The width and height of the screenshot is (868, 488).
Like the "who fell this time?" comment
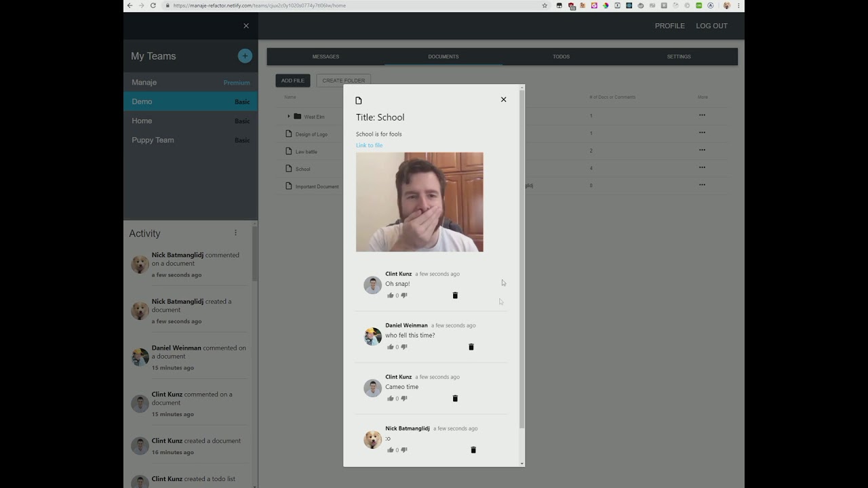pyautogui.click(x=390, y=347)
